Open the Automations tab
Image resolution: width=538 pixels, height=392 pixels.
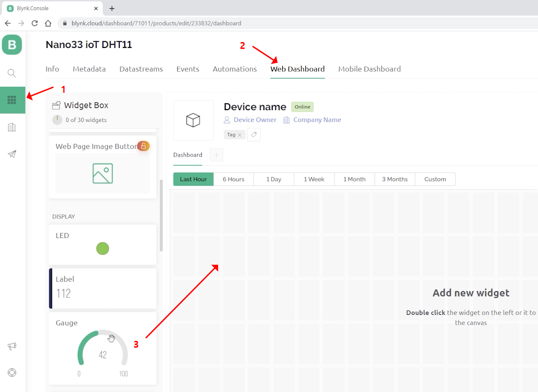(235, 69)
